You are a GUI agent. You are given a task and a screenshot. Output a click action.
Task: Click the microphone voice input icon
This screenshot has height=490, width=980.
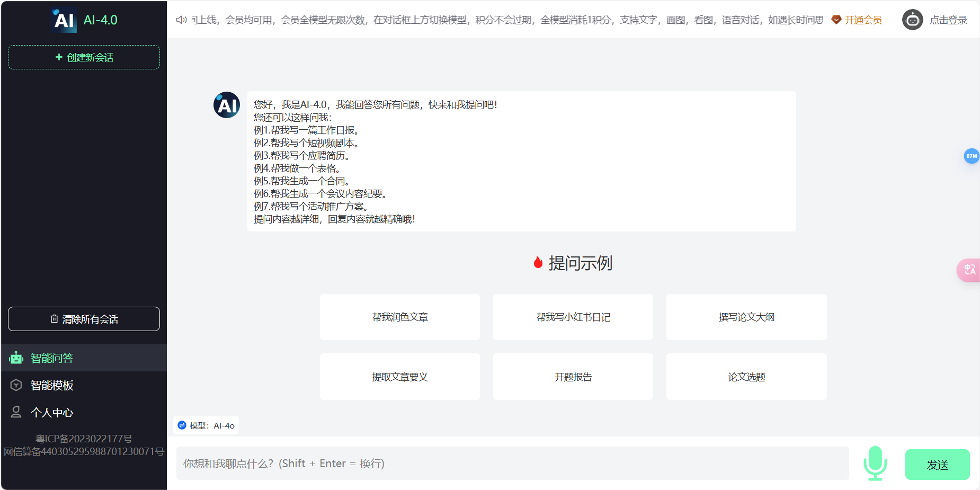pyautogui.click(x=876, y=464)
